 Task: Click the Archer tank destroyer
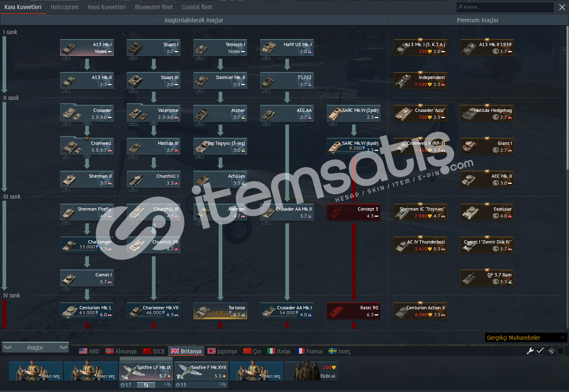(220, 114)
